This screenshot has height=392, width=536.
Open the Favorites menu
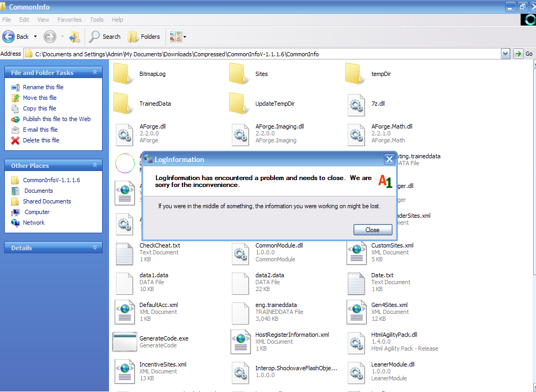click(69, 20)
